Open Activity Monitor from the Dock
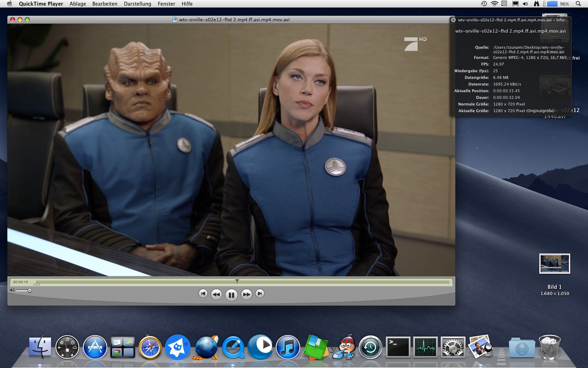The image size is (588, 368). (x=426, y=347)
